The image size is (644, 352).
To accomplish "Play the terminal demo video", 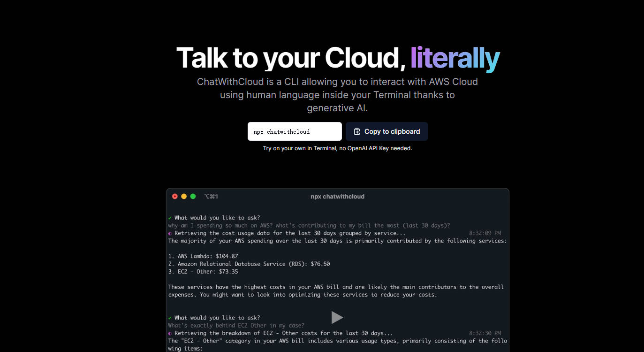I will point(337,317).
